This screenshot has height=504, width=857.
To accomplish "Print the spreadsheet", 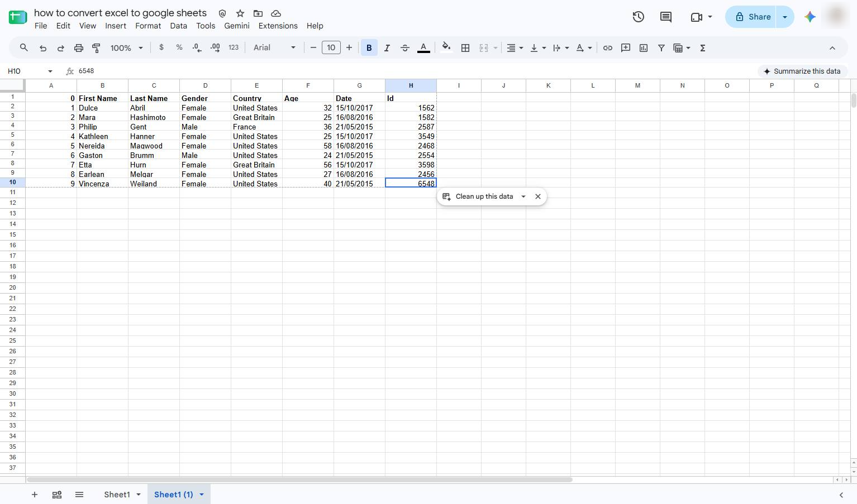I will pyautogui.click(x=79, y=48).
